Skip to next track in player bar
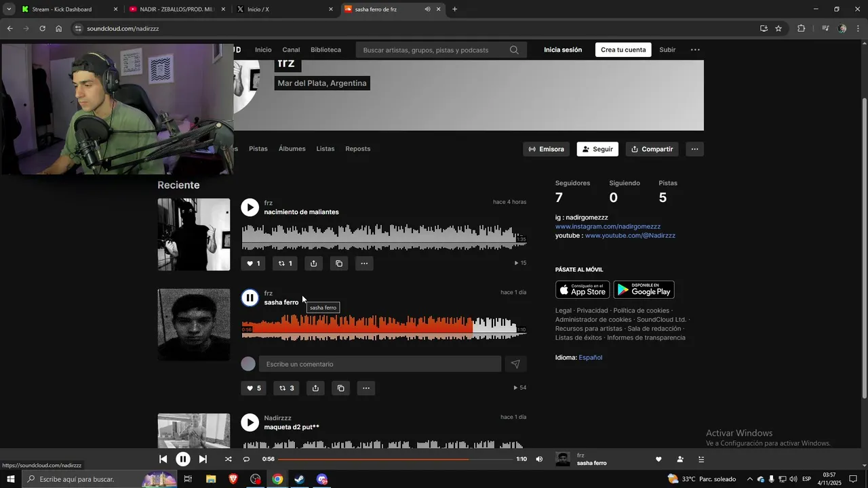Image resolution: width=868 pixels, height=488 pixels. pyautogui.click(x=203, y=459)
